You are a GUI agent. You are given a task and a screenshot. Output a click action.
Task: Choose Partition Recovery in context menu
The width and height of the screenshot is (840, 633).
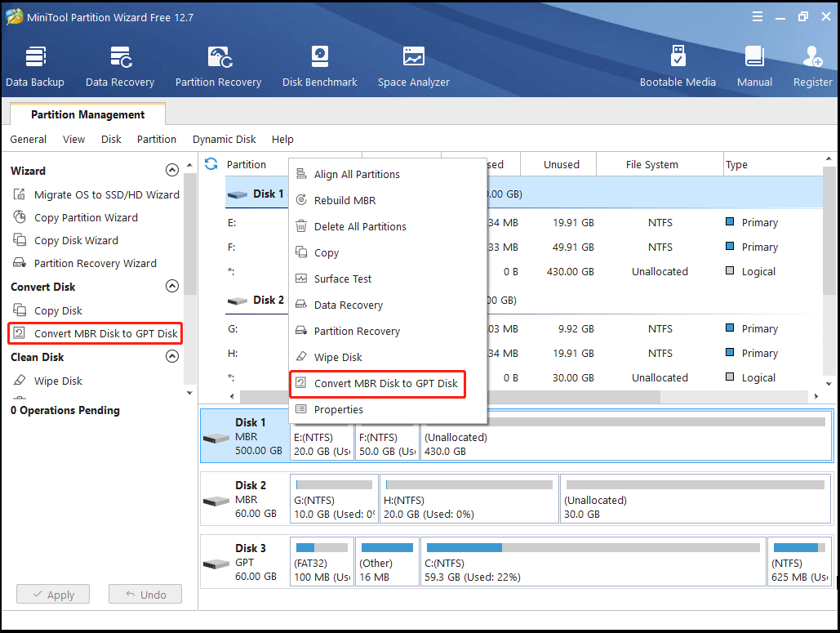(387, 332)
